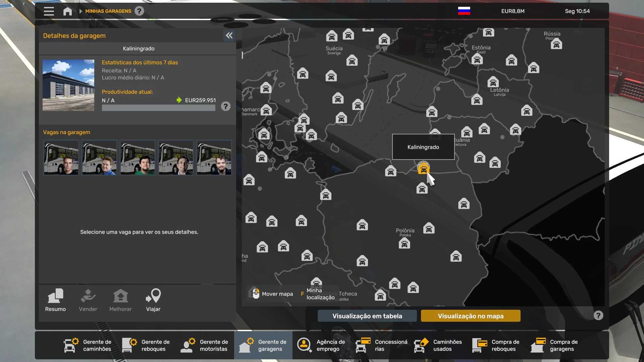Image resolution: width=644 pixels, height=362 pixels.
Task: Click the home icon in breadcrumb
Action: pyautogui.click(x=67, y=11)
